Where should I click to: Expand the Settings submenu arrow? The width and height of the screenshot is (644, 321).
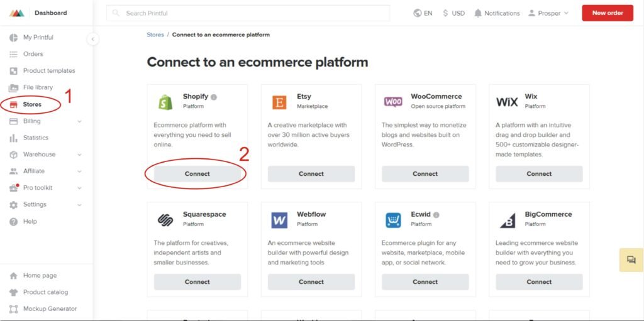click(79, 205)
